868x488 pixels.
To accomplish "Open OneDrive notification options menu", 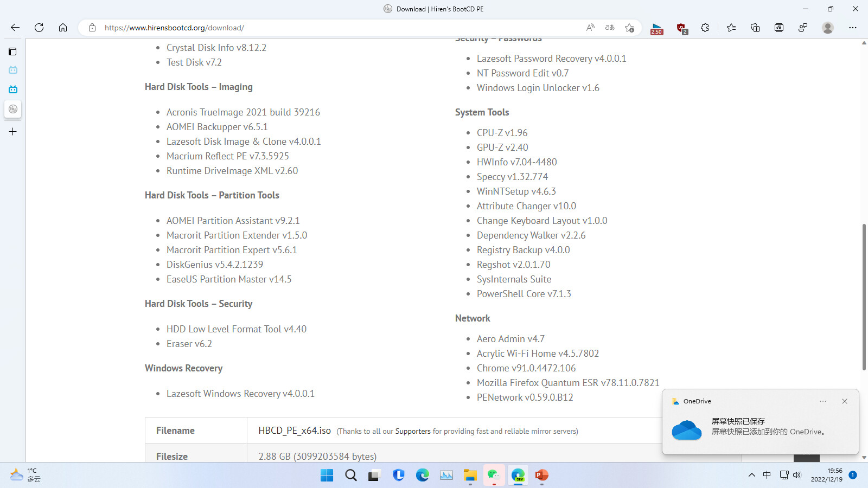I will (x=823, y=401).
